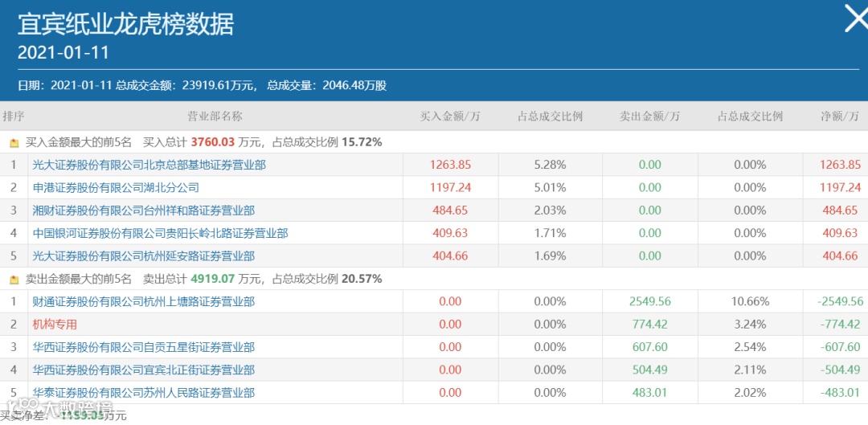Select sell amount 504.49 in 卖出金额 column

pyautogui.click(x=650, y=370)
